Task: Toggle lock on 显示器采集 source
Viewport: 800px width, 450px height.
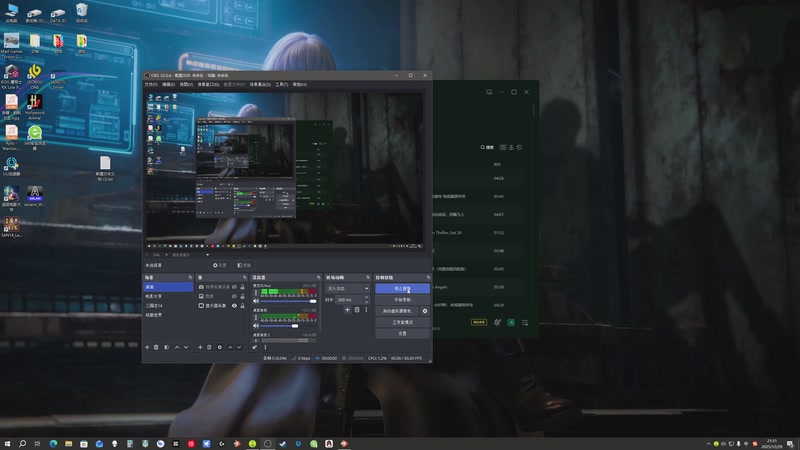Action: click(242, 306)
